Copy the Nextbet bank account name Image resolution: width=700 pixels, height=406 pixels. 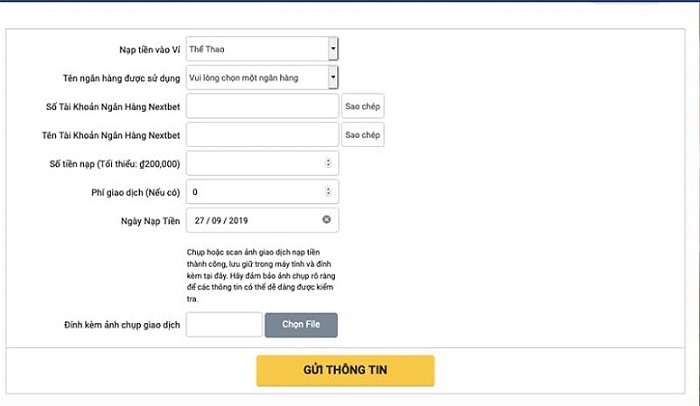tap(363, 135)
